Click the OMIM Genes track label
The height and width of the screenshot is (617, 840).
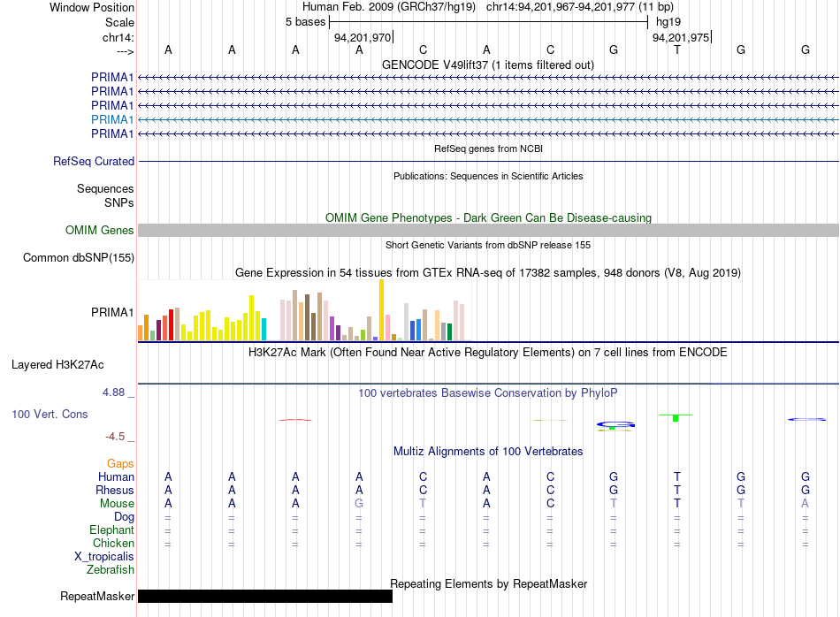tap(100, 231)
